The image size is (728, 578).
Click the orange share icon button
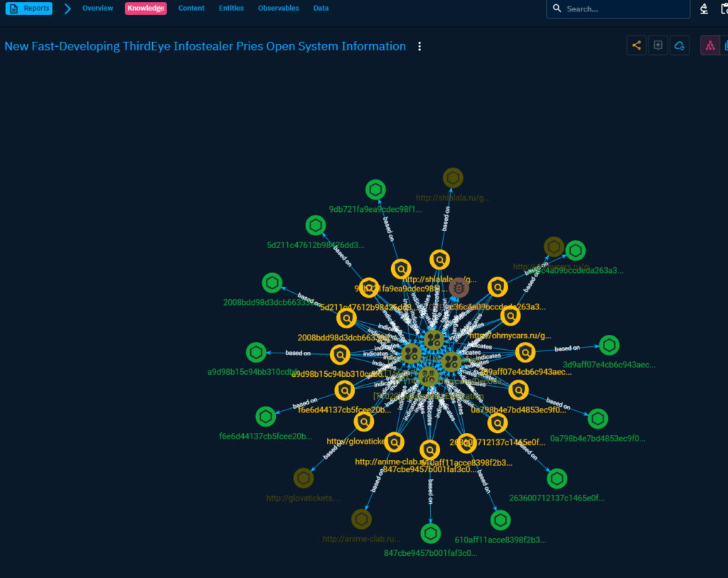click(636, 46)
